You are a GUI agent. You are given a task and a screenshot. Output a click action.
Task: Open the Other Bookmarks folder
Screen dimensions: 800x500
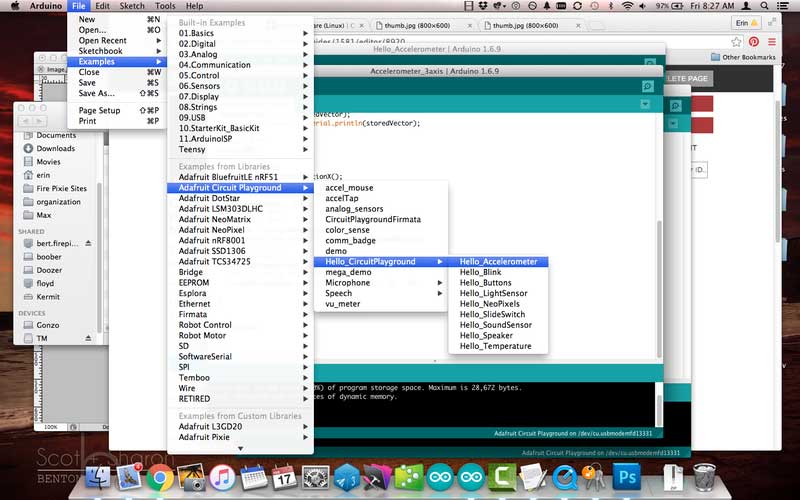(745, 57)
